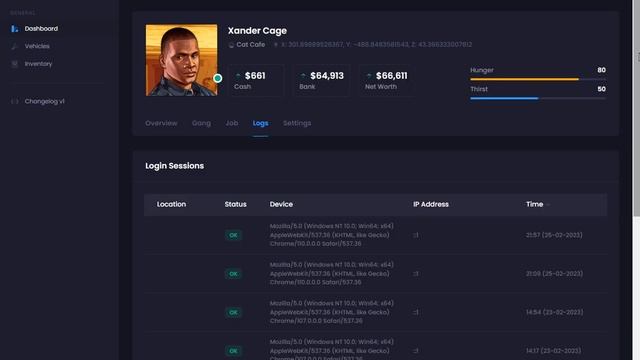Click the arrow icon beside Net Worth

pyautogui.click(x=369, y=76)
